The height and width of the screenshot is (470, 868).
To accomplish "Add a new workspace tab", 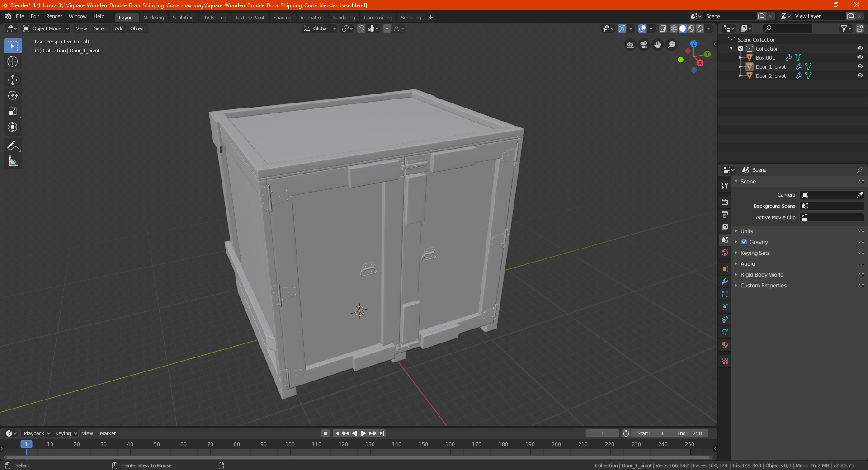I will click(430, 18).
